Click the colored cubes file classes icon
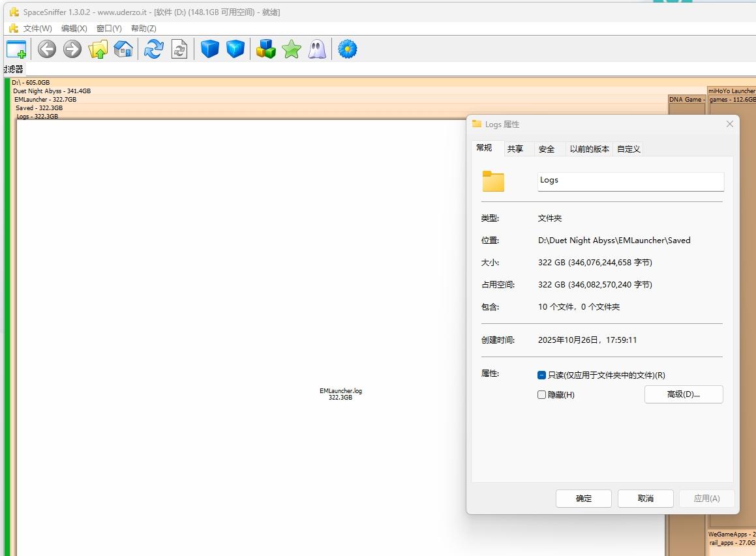The height and width of the screenshot is (556, 756). click(x=265, y=50)
